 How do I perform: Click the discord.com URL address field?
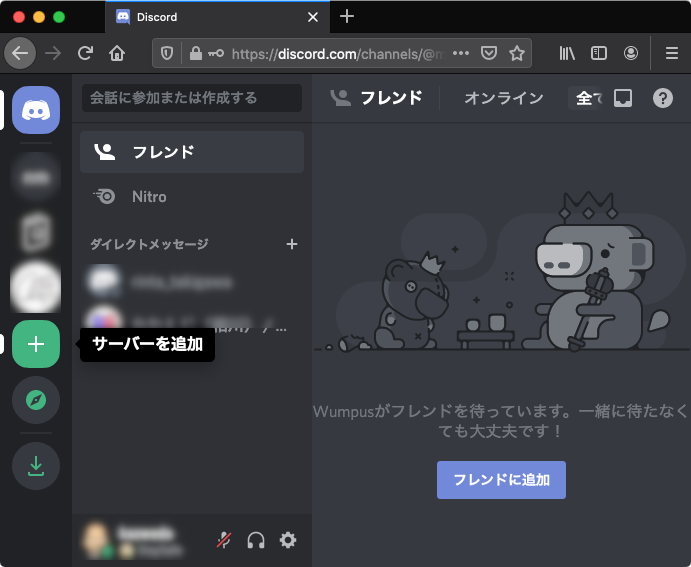(x=338, y=54)
